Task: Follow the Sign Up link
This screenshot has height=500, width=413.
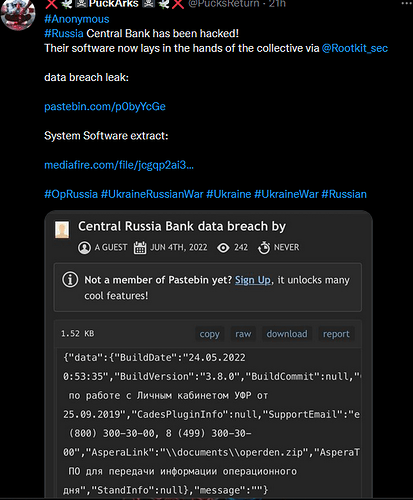Action: [x=253, y=280]
